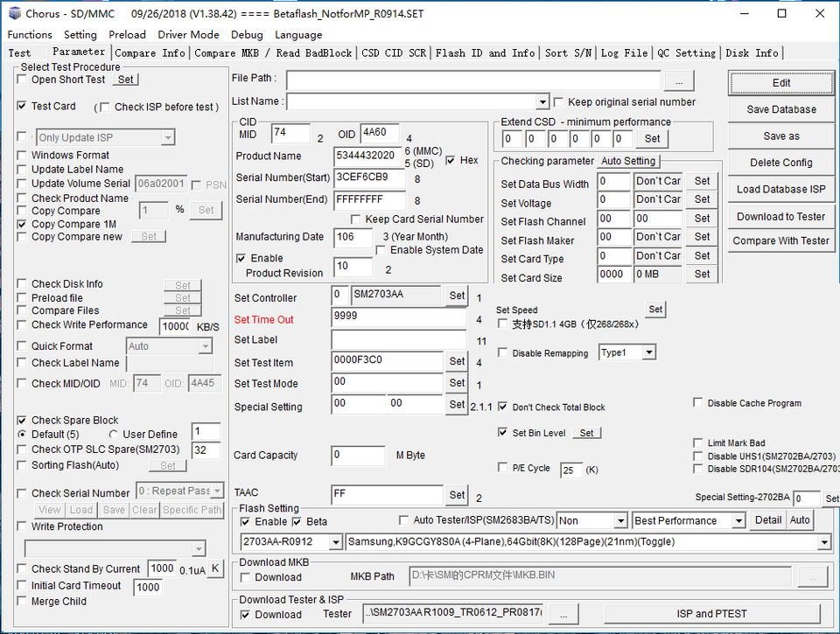Click the Set Time Out input field

coord(398,318)
